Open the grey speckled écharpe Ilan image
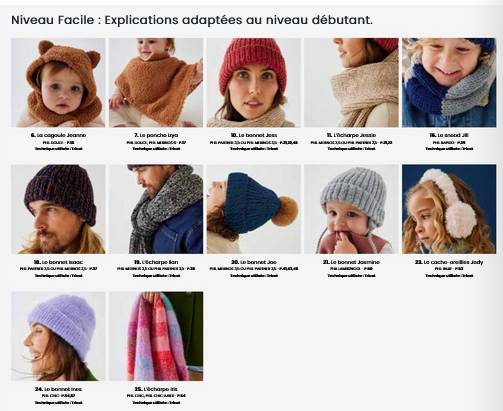Screen dimensions: 503x411 click(x=156, y=209)
